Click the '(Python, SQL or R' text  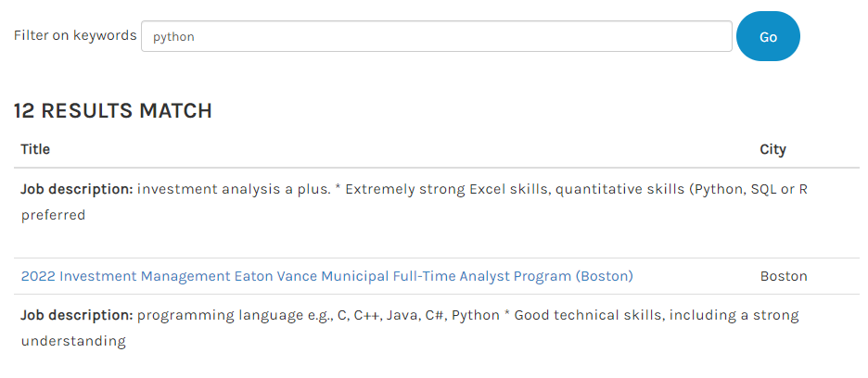pyautogui.click(x=747, y=189)
